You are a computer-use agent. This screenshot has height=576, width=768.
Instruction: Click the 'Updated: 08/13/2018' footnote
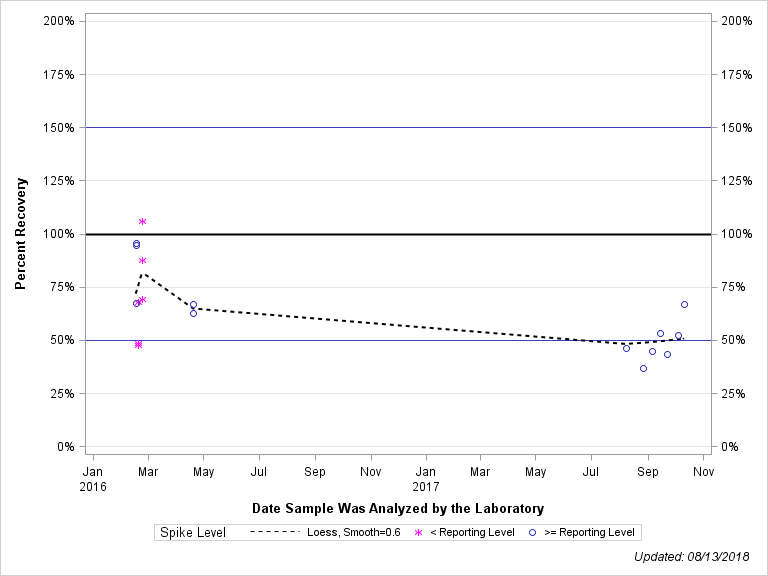click(692, 556)
